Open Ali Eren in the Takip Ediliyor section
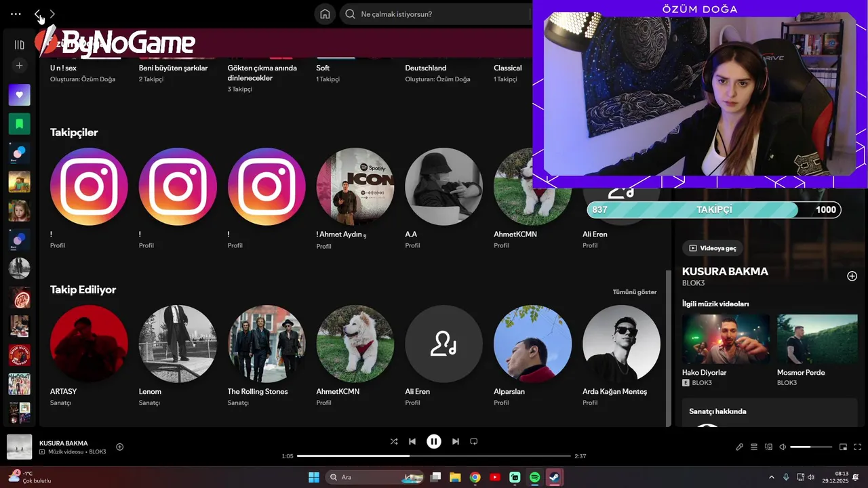Viewport: 868px width, 488px height. click(443, 344)
